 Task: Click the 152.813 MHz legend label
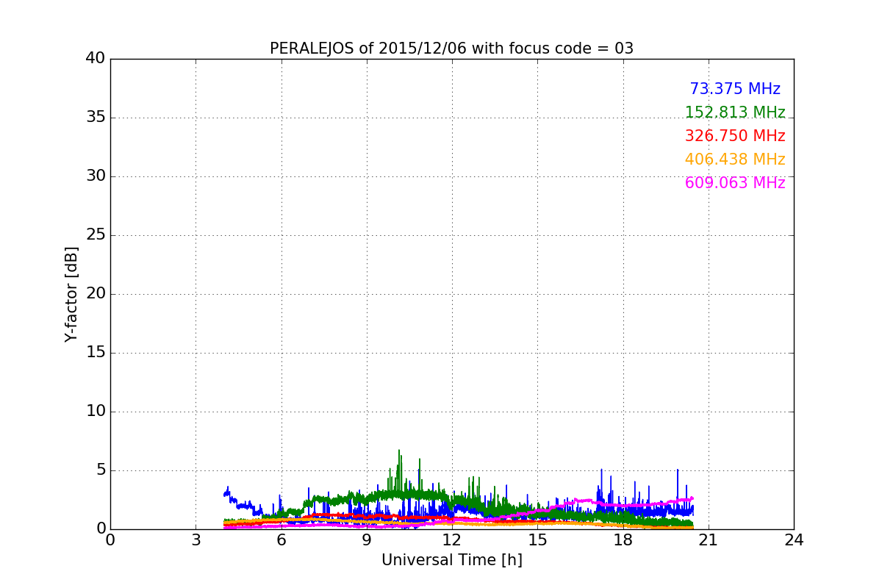735,112
